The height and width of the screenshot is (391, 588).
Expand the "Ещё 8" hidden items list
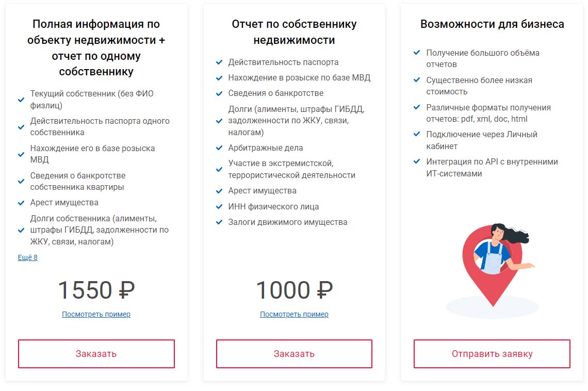[28, 257]
